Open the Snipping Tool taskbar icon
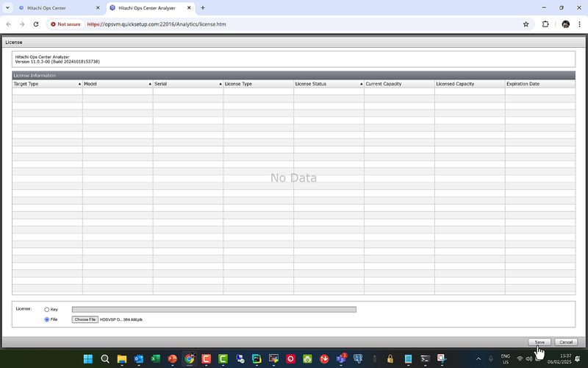 tap(442, 359)
